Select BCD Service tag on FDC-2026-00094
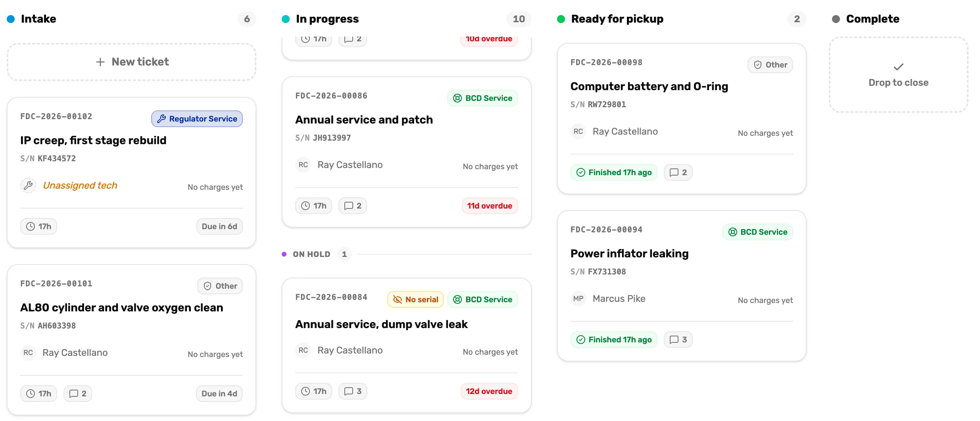Image resolution: width=980 pixels, height=421 pixels. pos(757,232)
